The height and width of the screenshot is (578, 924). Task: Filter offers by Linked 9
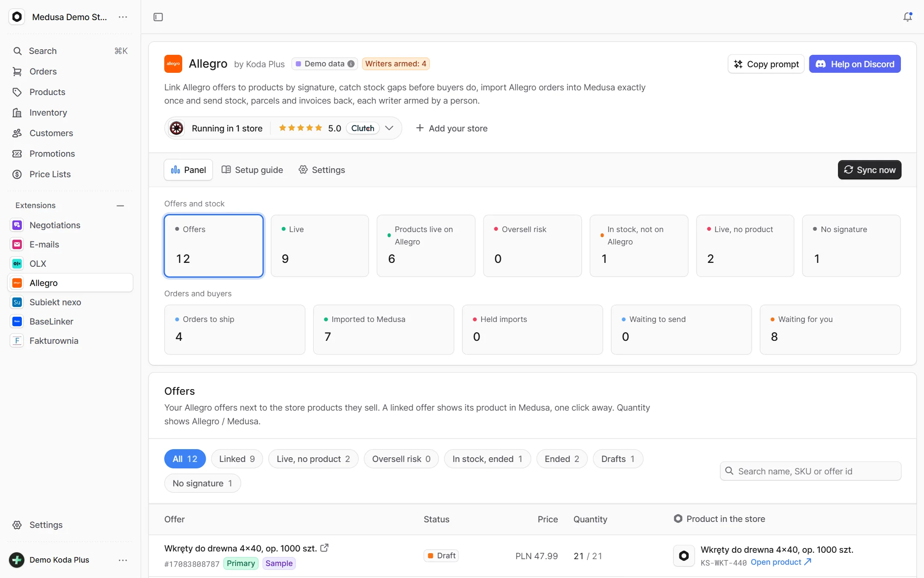click(237, 459)
